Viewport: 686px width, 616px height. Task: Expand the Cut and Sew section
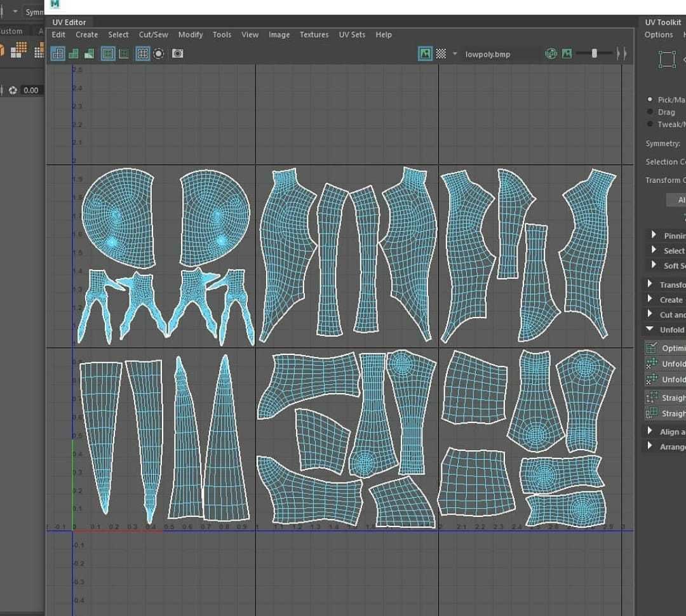pos(650,314)
